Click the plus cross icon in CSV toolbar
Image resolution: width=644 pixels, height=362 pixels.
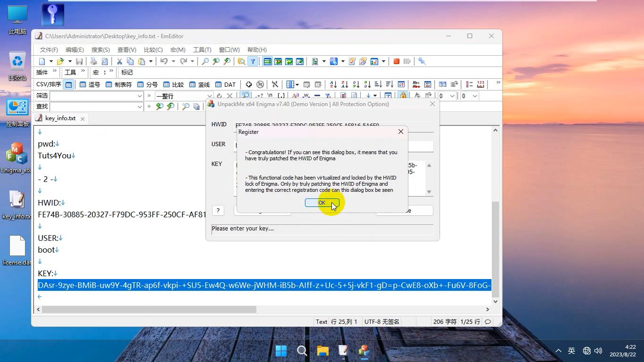[248, 84]
